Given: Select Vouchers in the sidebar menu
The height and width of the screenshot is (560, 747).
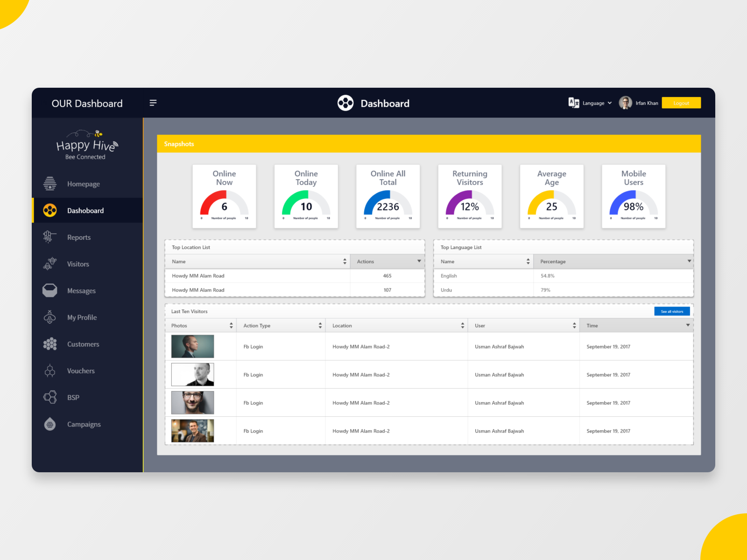Looking at the screenshot, I should click(80, 371).
